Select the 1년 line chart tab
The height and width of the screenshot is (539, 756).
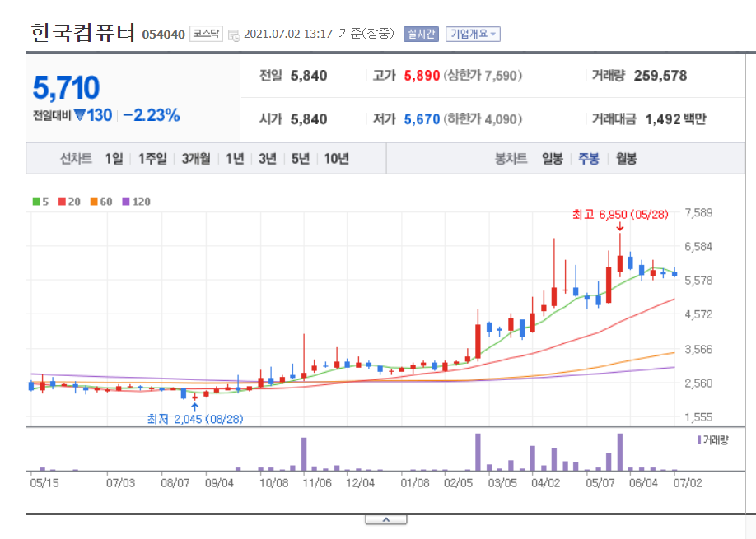point(235,159)
